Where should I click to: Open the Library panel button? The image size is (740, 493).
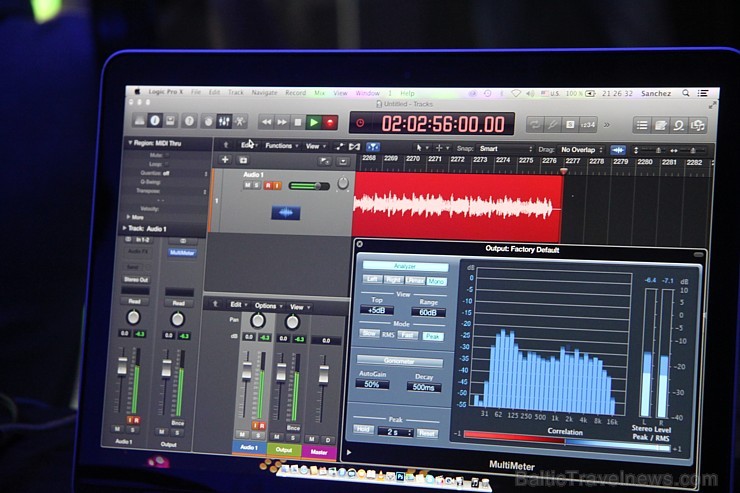pyautogui.click(x=139, y=121)
